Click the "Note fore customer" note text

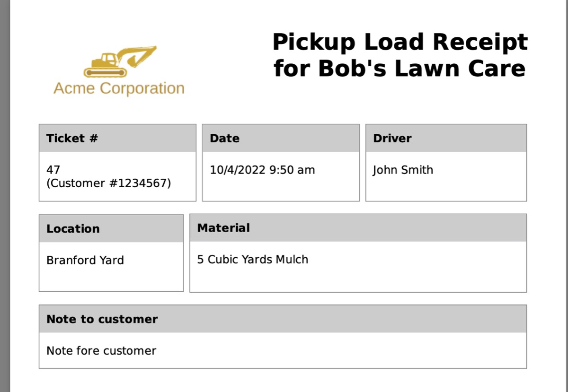click(x=101, y=351)
